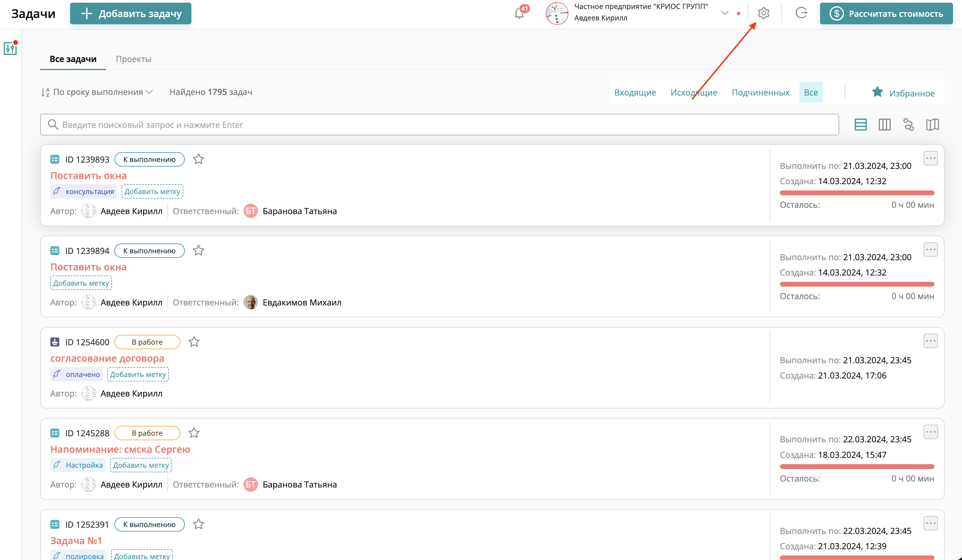Switch to the linked tasks graph view
This screenshot has height=560, width=962.
point(909,125)
